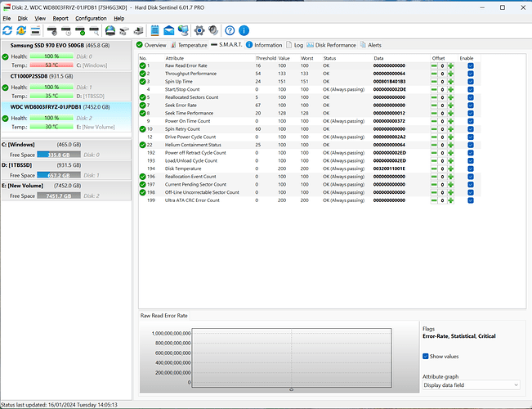Click the blue info about icon

[x=244, y=30]
